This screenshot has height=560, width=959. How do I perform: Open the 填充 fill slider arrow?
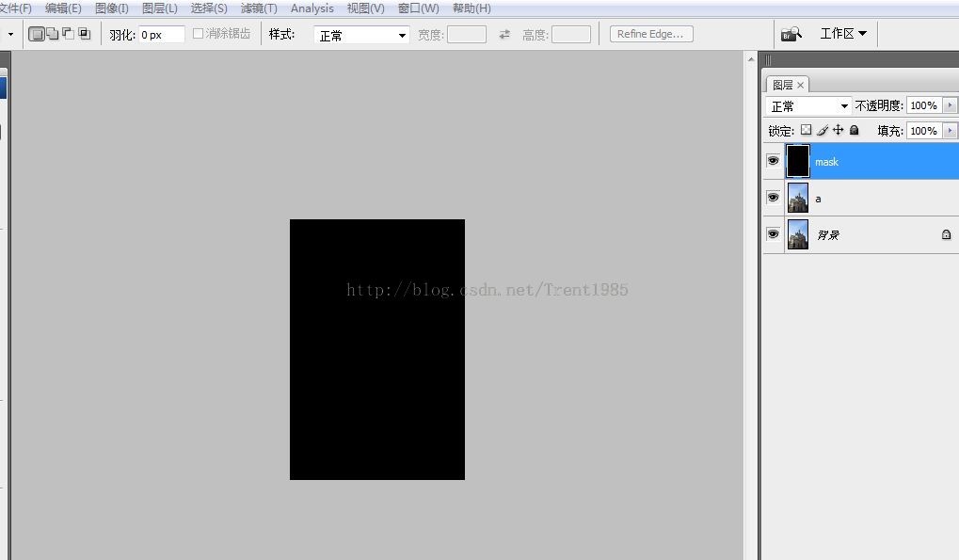pyautogui.click(x=950, y=131)
